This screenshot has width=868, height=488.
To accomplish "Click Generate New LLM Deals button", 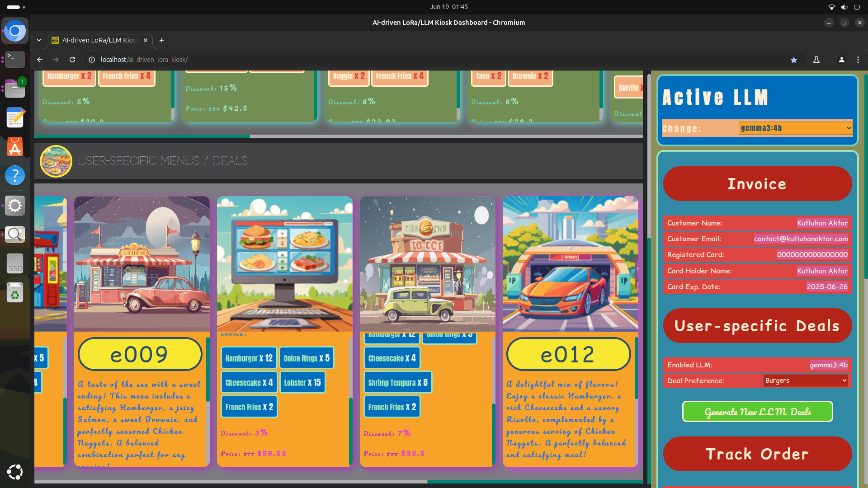I will tap(757, 412).
